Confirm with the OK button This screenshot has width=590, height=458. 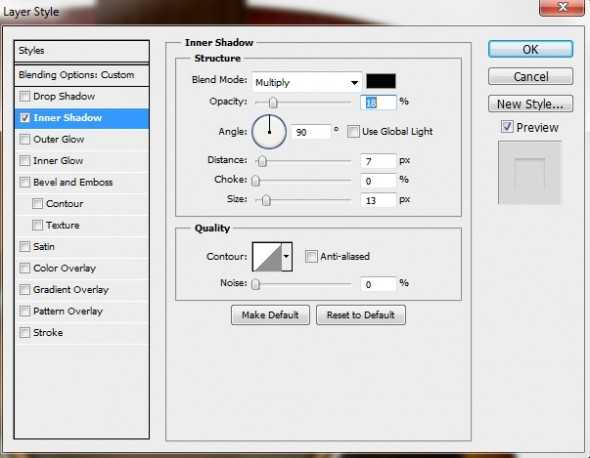531,49
